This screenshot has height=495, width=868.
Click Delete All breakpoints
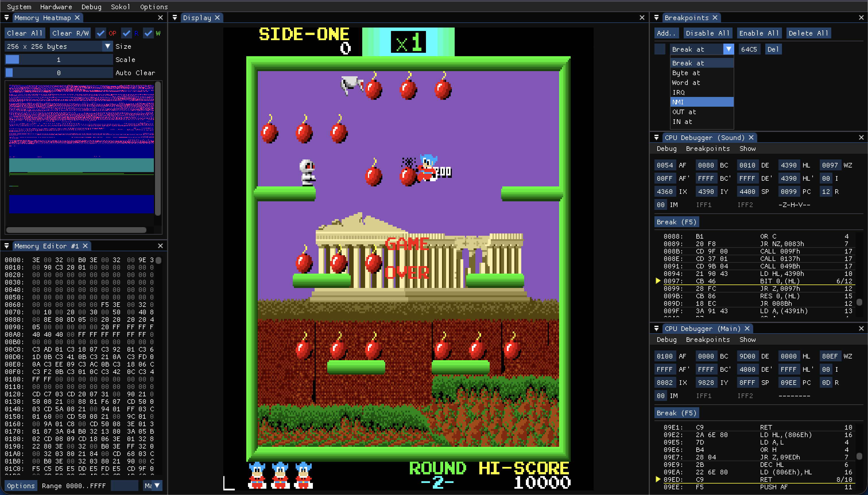coord(809,33)
